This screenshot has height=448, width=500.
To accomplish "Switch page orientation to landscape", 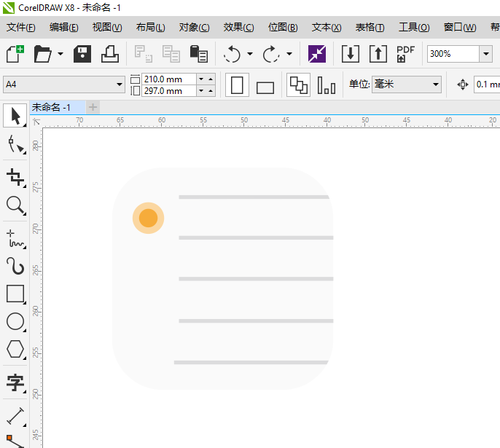I will tap(265, 87).
